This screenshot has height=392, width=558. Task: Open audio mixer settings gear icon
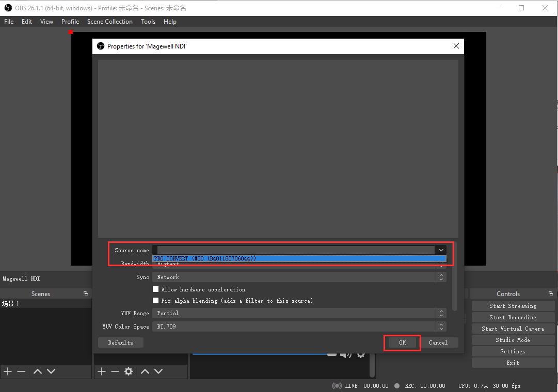tap(361, 354)
